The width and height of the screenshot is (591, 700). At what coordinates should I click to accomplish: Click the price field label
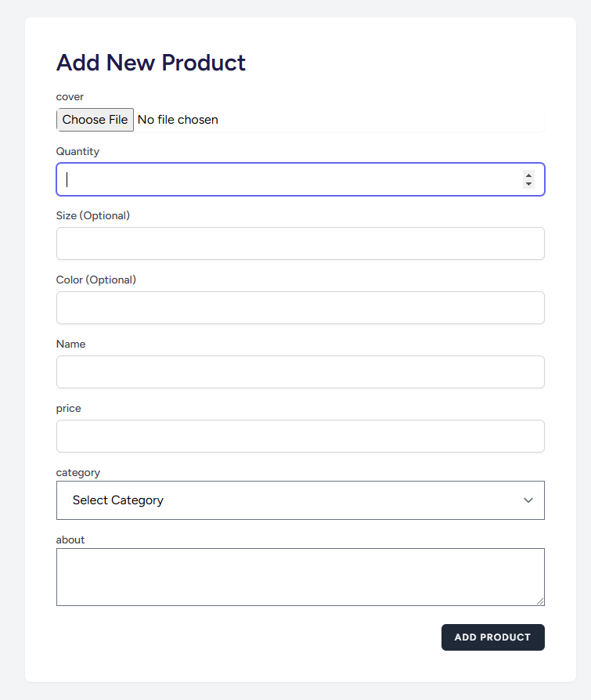point(69,408)
